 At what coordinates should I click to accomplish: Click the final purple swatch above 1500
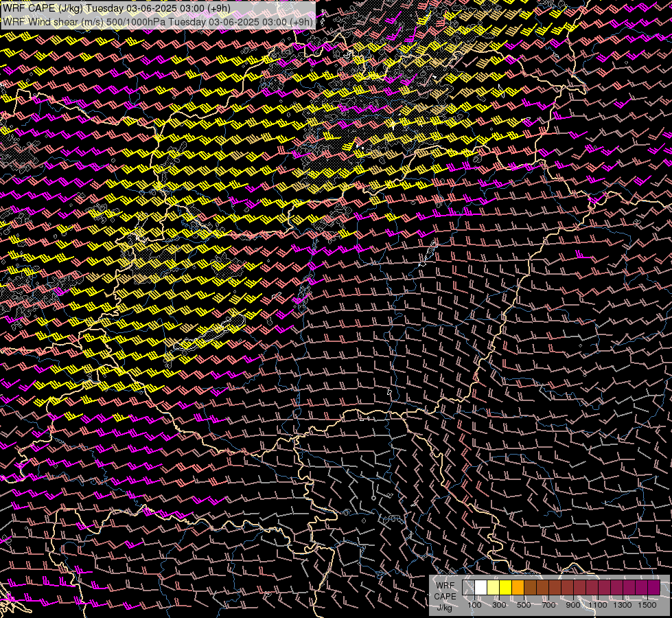coord(653,587)
